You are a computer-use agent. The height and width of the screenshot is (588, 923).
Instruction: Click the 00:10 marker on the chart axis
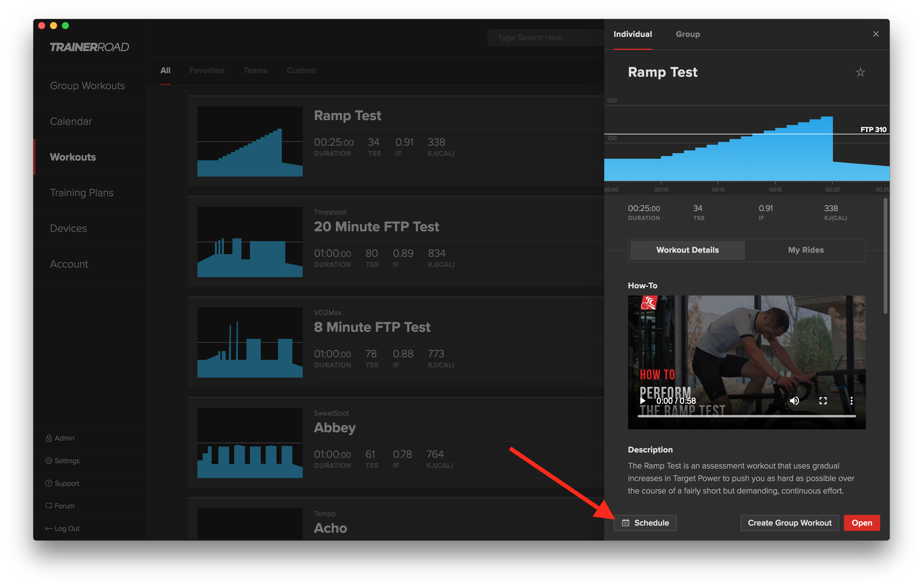tap(718, 190)
